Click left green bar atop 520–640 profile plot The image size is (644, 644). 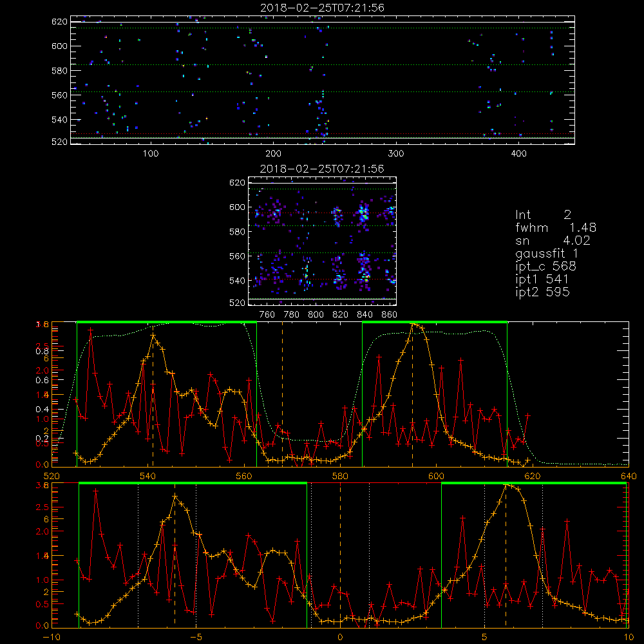(167, 323)
